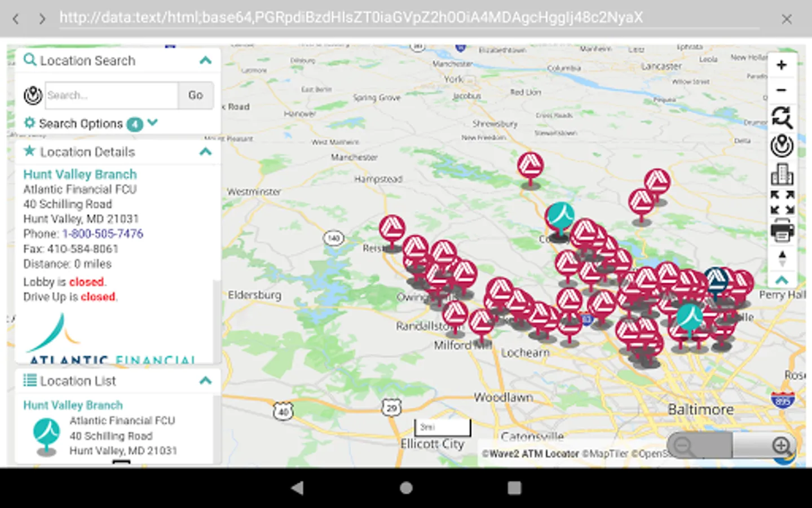Collapse the Location Search panel
This screenshot has width=812, height=508.
click(205, 60)
